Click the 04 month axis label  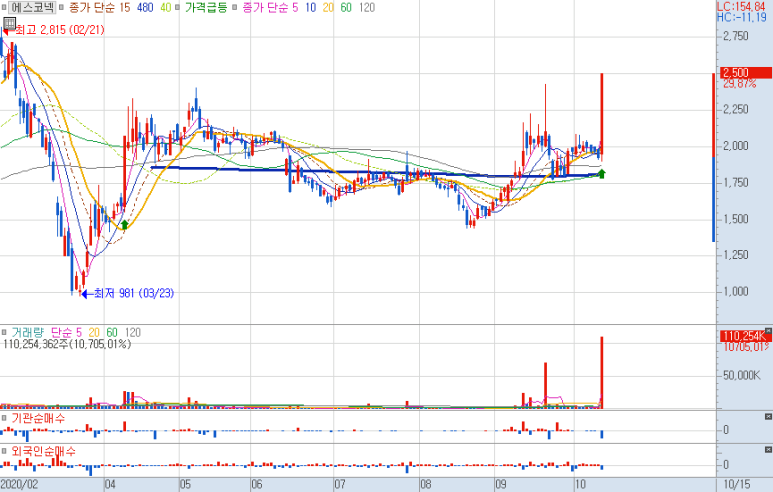(110, 484)
